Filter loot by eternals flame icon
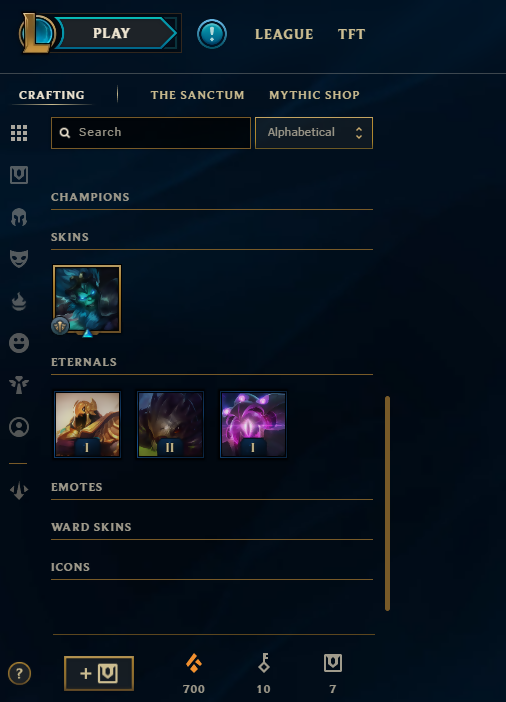Viewport: 506px width, 702px height. [x=19, y=301]
